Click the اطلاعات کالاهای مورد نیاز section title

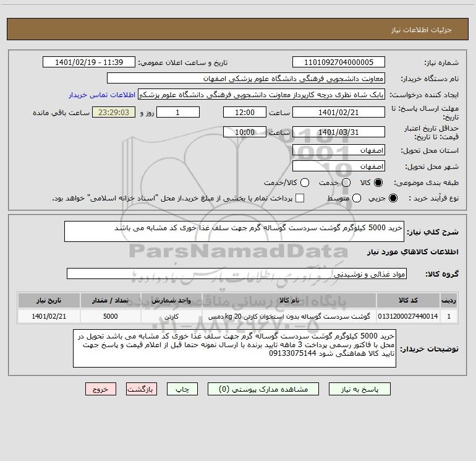click(412, 252)
